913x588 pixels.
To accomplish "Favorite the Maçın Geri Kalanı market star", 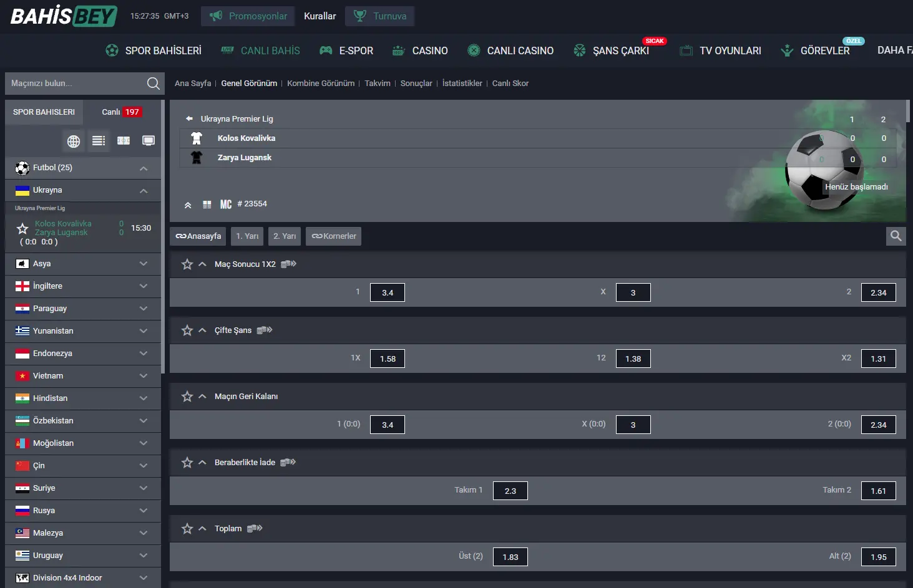I will click(187, 397).
